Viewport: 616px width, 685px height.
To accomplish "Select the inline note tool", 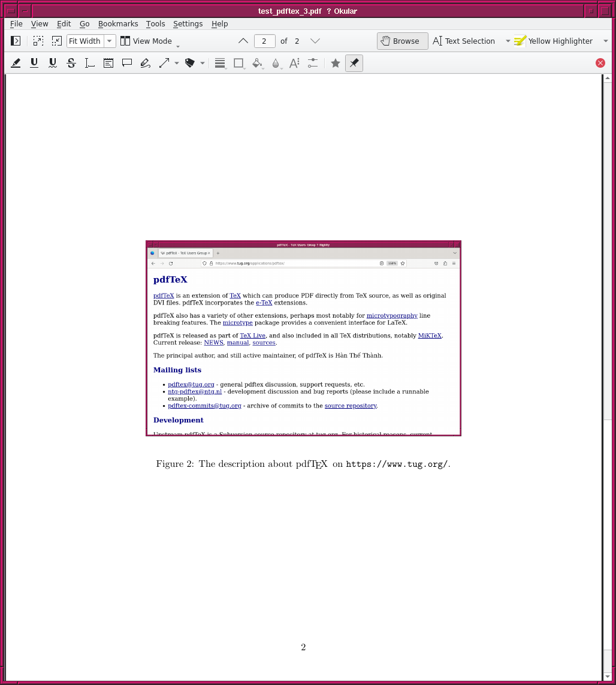I will point(108,63).
